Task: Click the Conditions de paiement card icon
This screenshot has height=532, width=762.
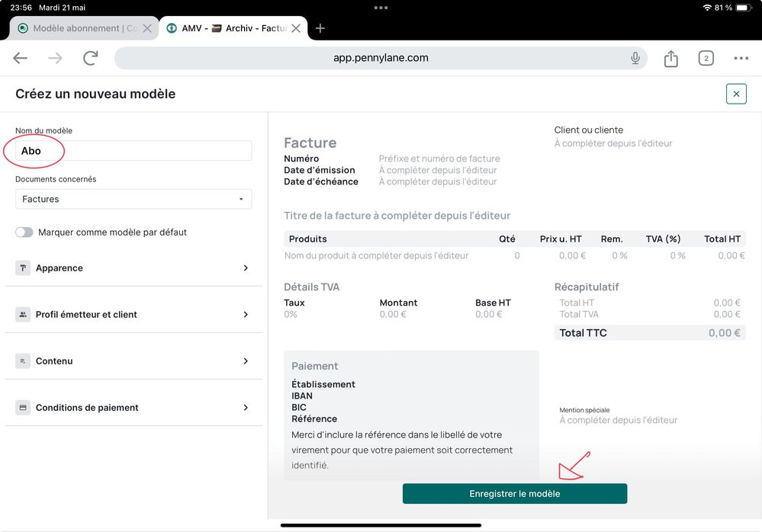Action: point(23,408)
